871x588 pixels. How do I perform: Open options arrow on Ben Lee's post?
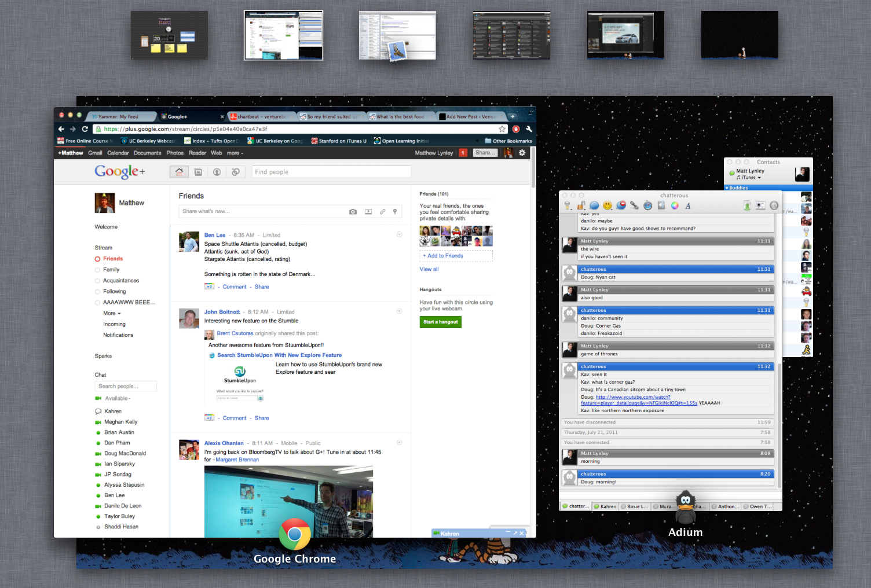399,234
